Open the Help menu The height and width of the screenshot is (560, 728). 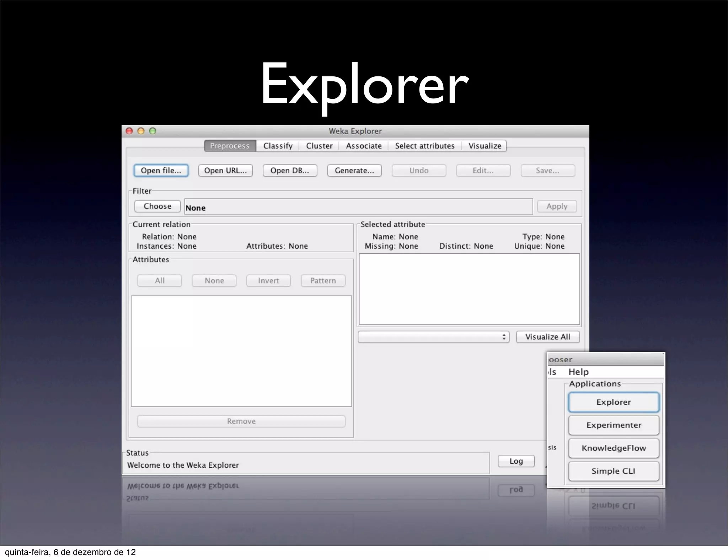[578, 372]
